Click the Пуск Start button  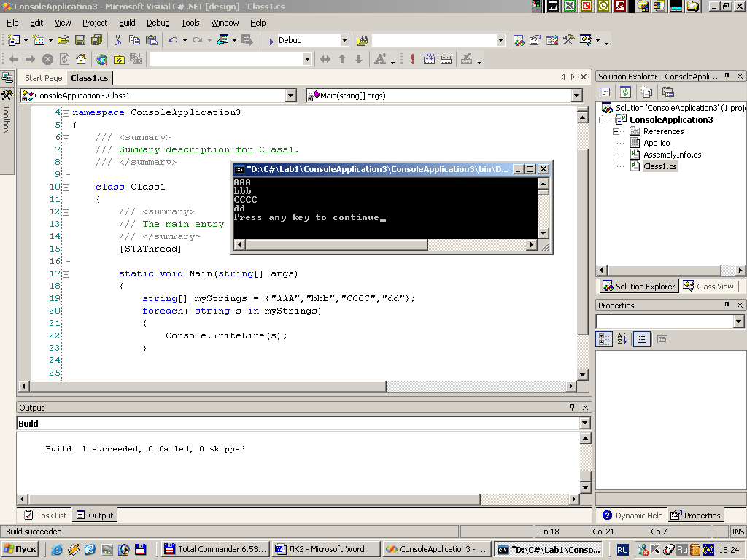[20, 549]
